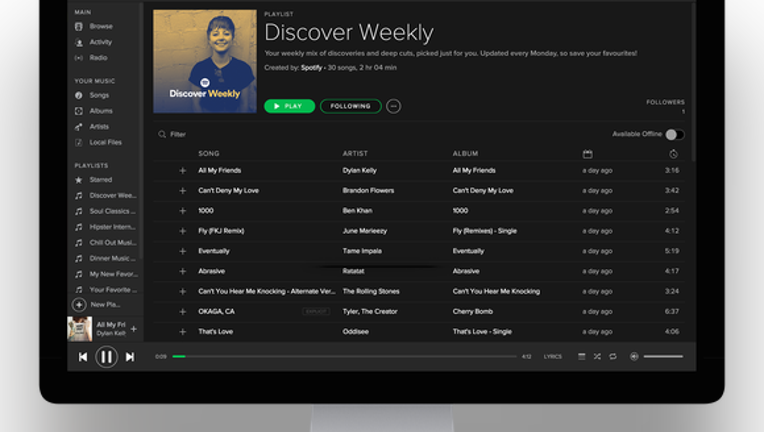The height and width of the screenshot is (432, 764).
Task: Save now playing track with plus icon
Action: tap(134, 329)
